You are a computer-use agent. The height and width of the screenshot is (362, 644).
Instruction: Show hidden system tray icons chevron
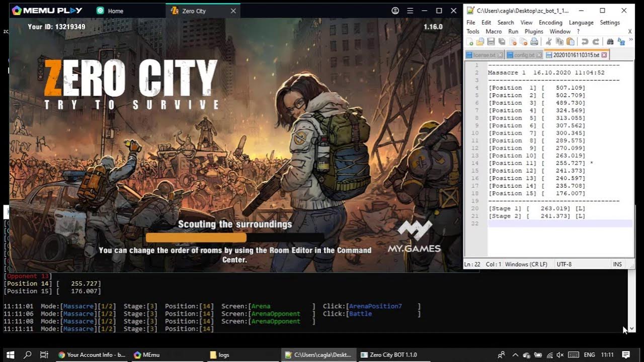(x=515, y=354)
